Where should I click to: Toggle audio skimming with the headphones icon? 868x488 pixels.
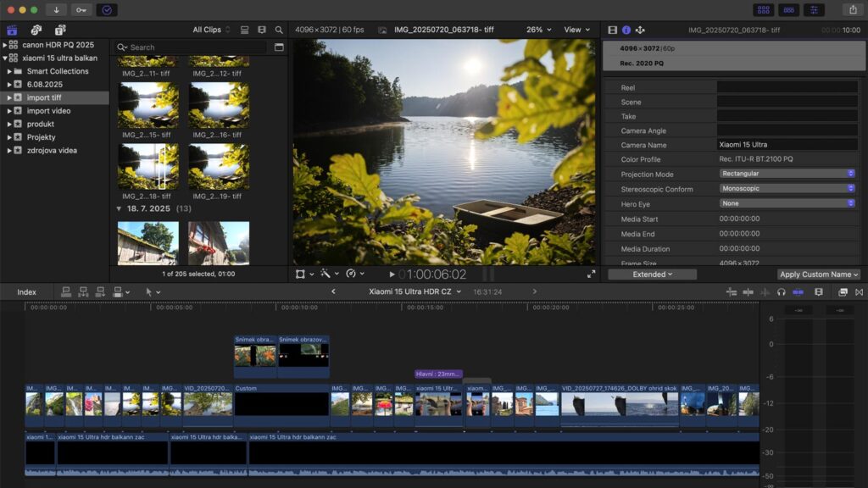(x=782, y=291)
